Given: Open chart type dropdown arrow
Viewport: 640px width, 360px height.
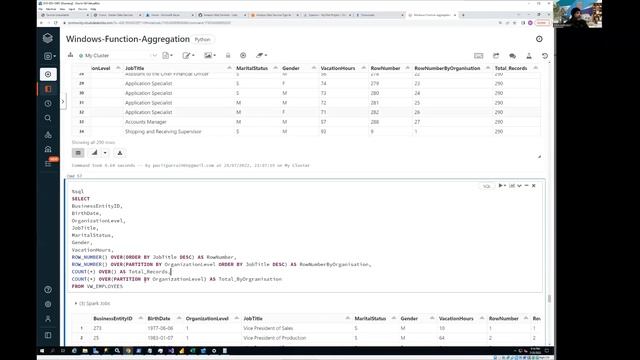Looking at the screenshot, I should pos(105,153).
